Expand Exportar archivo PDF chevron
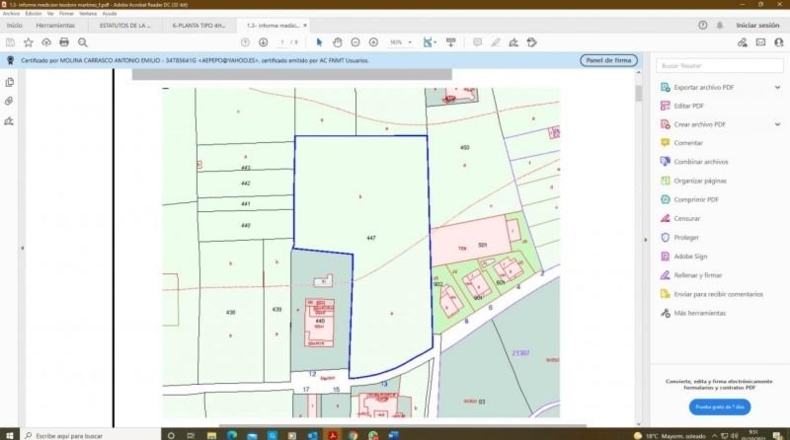The image size is (790, 440). 777,87
